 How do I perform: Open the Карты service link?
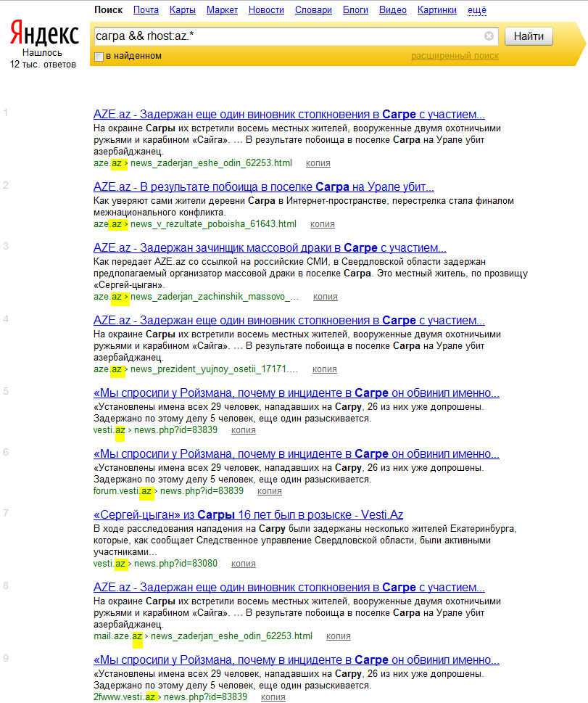point(183,10)
